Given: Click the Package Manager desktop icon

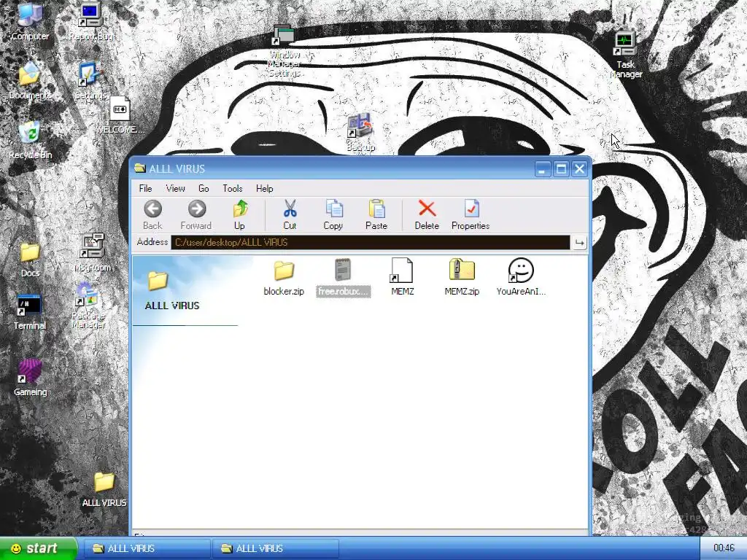Looking at the screenshot, I should click(x=87, y=295).
